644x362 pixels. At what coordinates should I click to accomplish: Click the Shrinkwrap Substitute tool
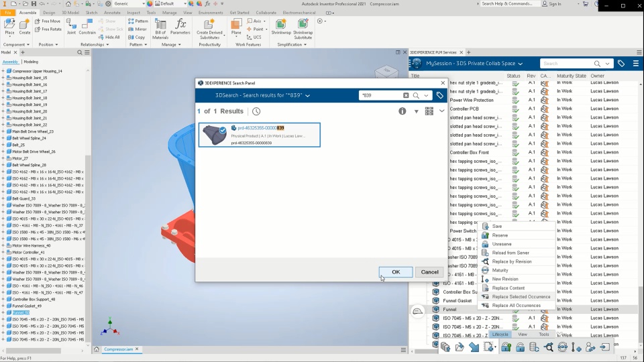point(303,29)
